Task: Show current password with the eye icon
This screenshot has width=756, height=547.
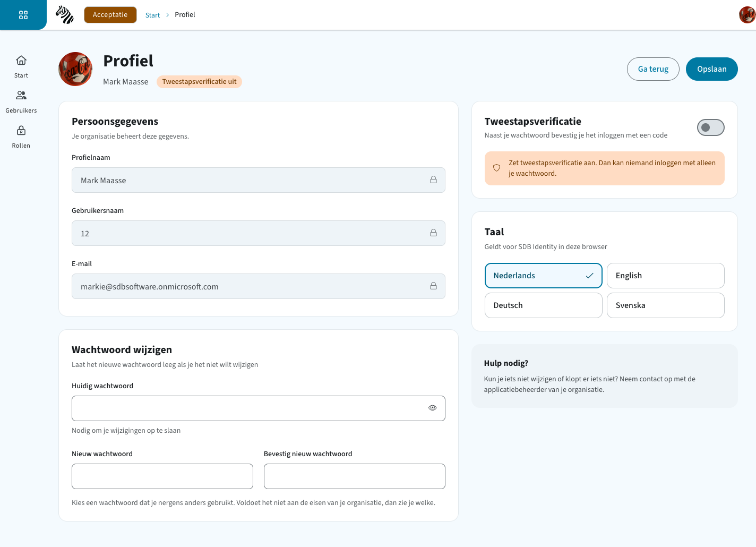Action: [x=432, y=408]
